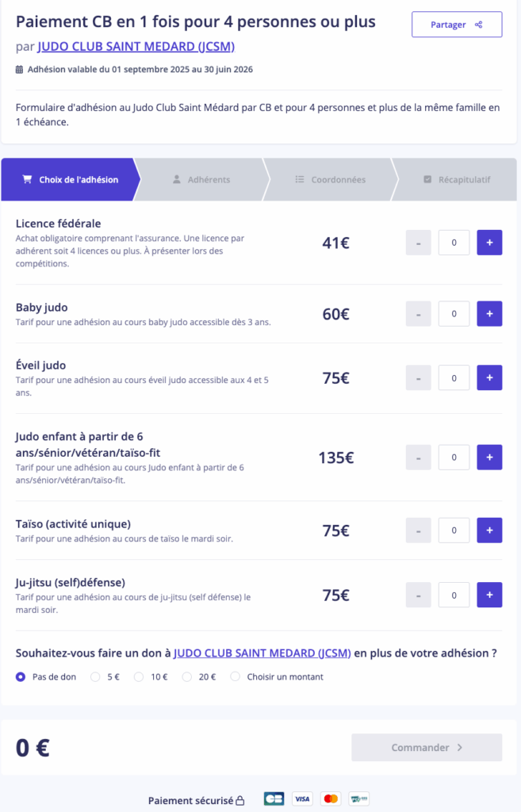Add one Baby judo membership
Image resolution: width=521 pixels, height=812 pixels.
489,313
